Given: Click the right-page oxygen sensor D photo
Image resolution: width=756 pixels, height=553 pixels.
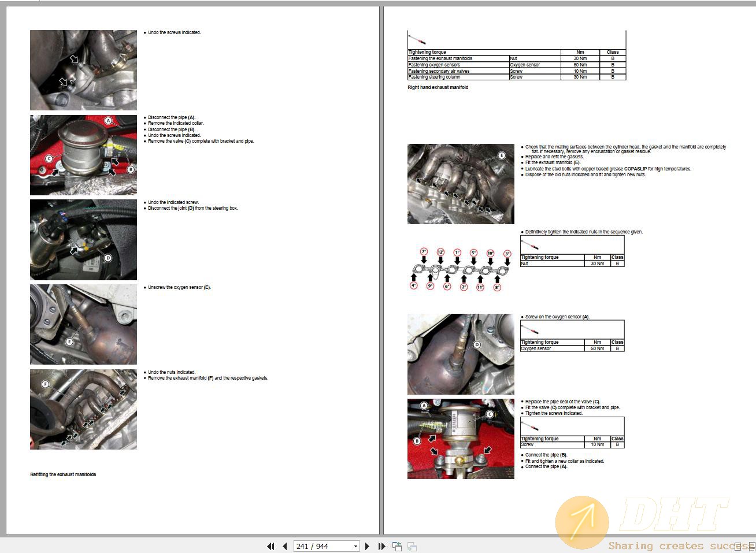Looking at the screenshot, I should [461, 354].
